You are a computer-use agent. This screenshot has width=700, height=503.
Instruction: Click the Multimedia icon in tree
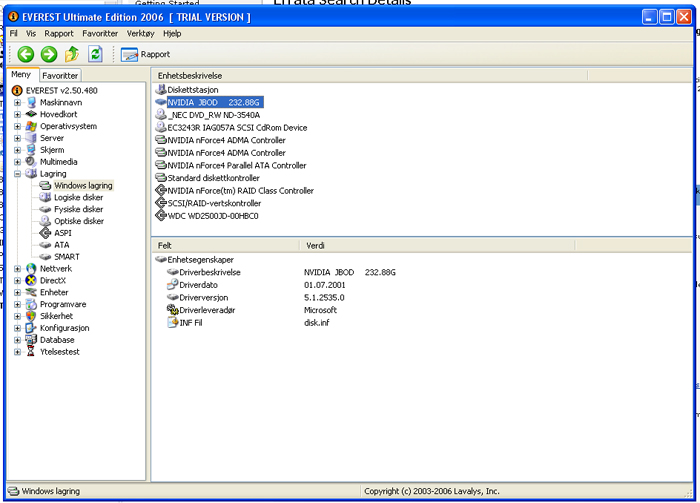point(31,162)
